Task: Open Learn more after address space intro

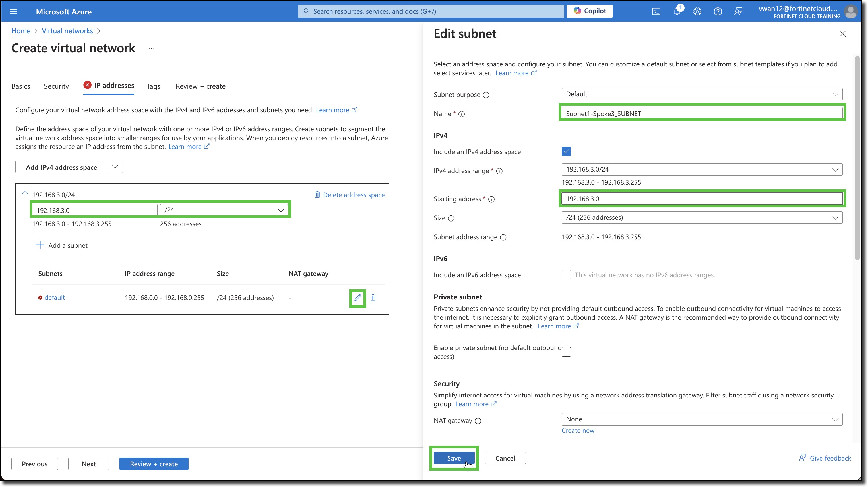Action: (x=336, y=110)
